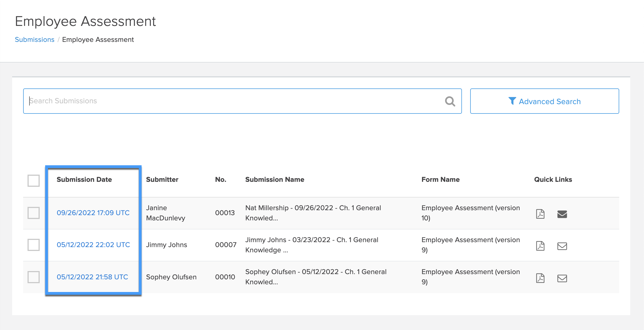Click Employee Assessment breadcrumb text
644x330 pixels.
98,40
